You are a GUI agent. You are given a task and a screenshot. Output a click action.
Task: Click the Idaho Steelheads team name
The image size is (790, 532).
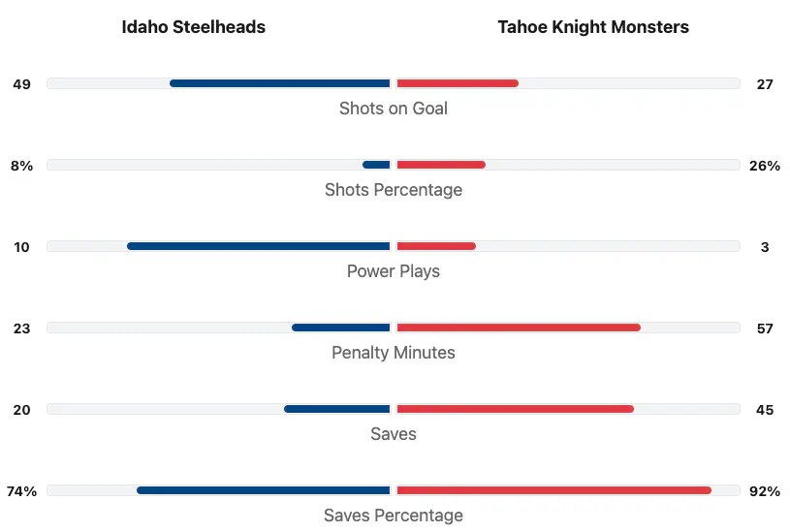tap(193, 27)
